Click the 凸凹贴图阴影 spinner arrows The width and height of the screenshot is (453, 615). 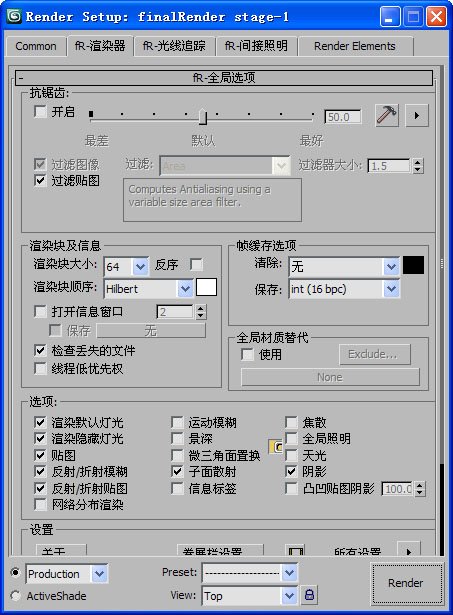tap(419, 489)
